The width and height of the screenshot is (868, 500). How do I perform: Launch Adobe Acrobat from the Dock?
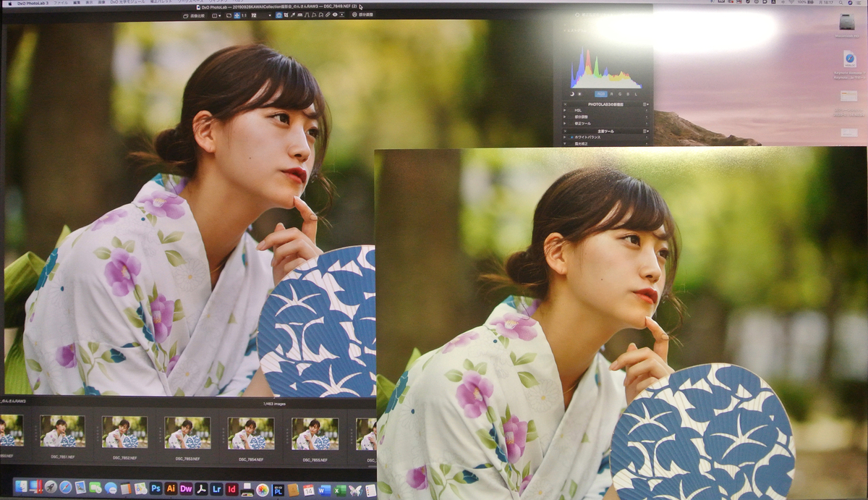tap(201, 489)
